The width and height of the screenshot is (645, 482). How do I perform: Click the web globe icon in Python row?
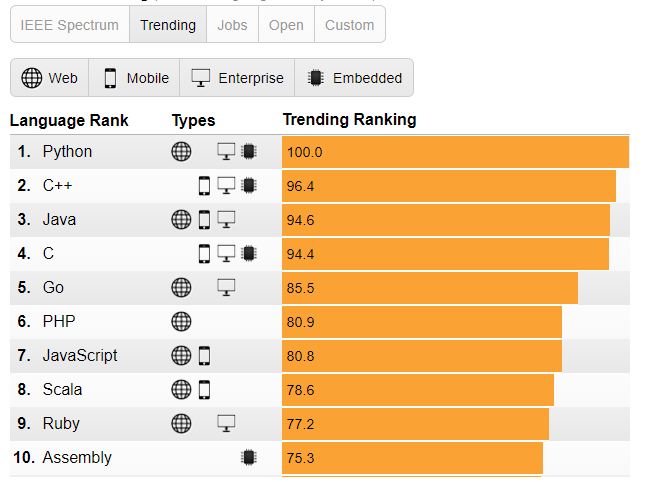[x=181, y=152]
